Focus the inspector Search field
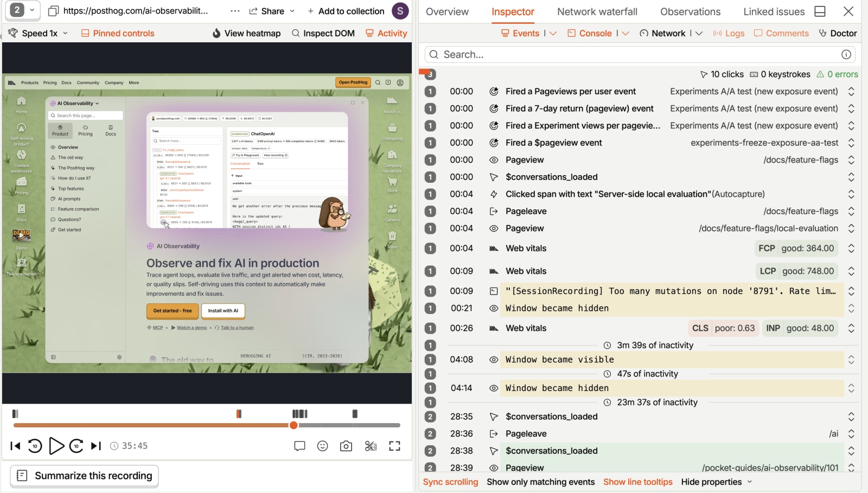The image size is (868, 493). tap(640, 54)
